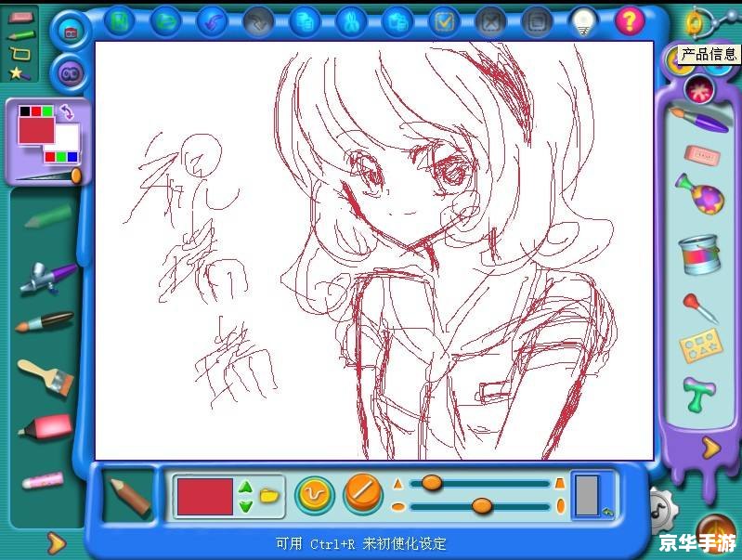Select the green text T tool
Viewport: 742px width, 560px height.
pos(699,394)
